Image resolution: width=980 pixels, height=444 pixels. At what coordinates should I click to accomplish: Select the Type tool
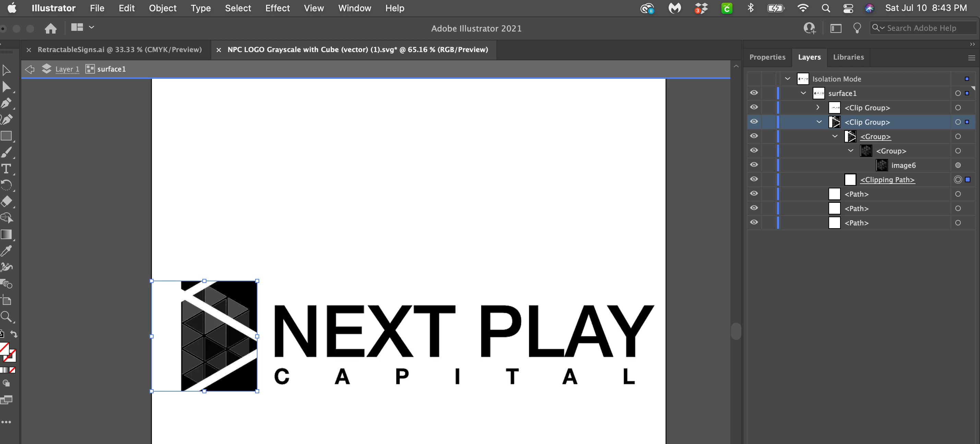click(6, 169)
